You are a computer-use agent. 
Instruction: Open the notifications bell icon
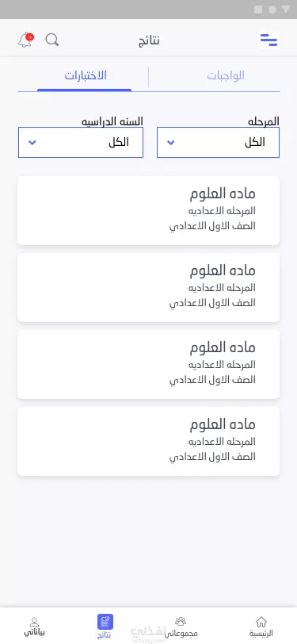(x=25, y=40)
